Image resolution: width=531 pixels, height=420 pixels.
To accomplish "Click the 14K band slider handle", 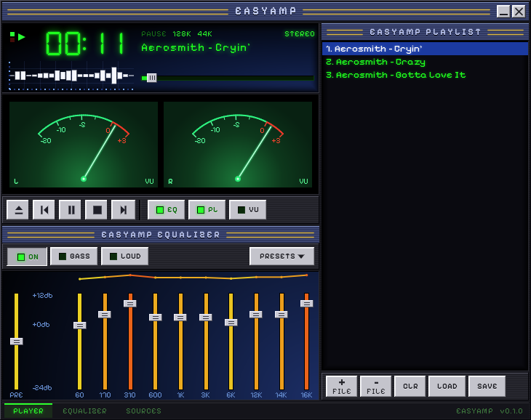I will 281,315.
